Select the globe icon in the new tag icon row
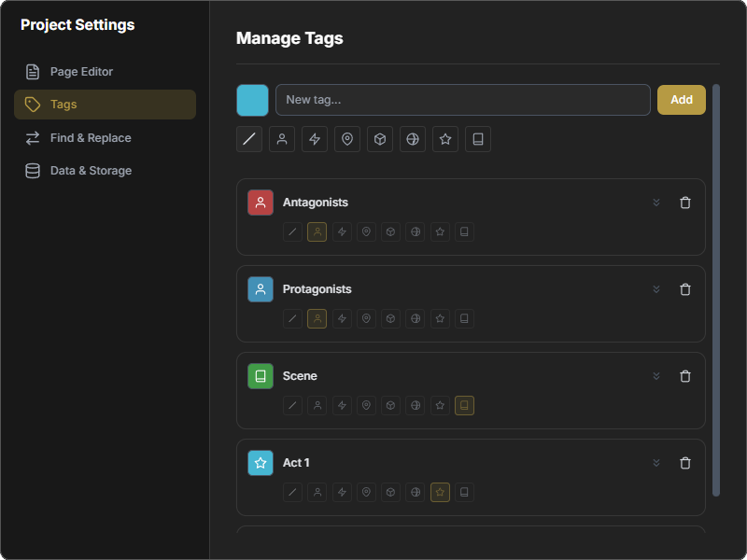The height and width of the screenshot is (560, 747). point(413,138)
